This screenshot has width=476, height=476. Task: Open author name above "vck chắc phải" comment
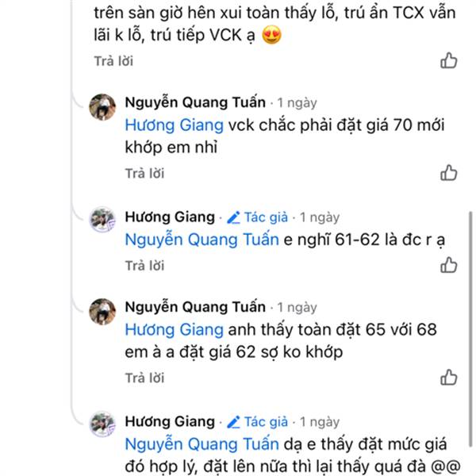point(195,102)
